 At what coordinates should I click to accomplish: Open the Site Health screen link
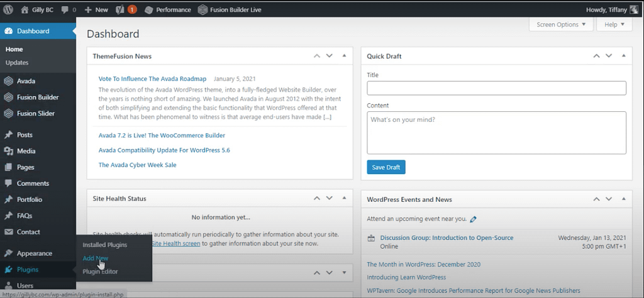[x=176, y=243]
